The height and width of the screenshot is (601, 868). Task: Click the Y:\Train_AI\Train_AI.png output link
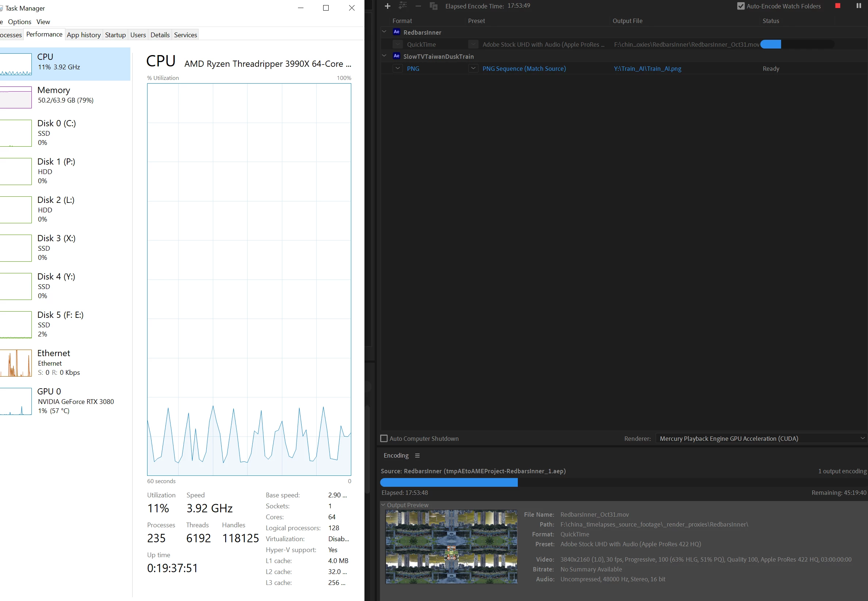tap(647, 69)
